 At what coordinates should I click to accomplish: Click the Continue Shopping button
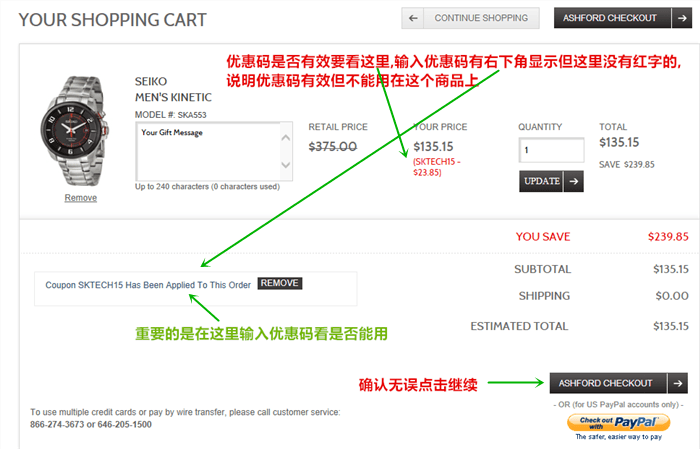click(481, 18)
